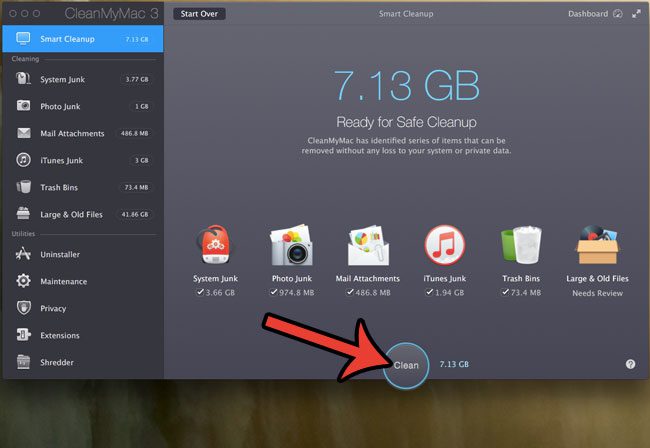650x448 pixels.
Task: Click the 486.8 MB badge in sidebar
Action: (135, 133)
